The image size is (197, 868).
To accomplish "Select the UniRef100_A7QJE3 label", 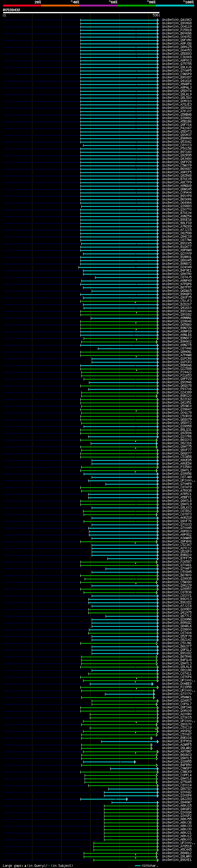I will (177, 104).
